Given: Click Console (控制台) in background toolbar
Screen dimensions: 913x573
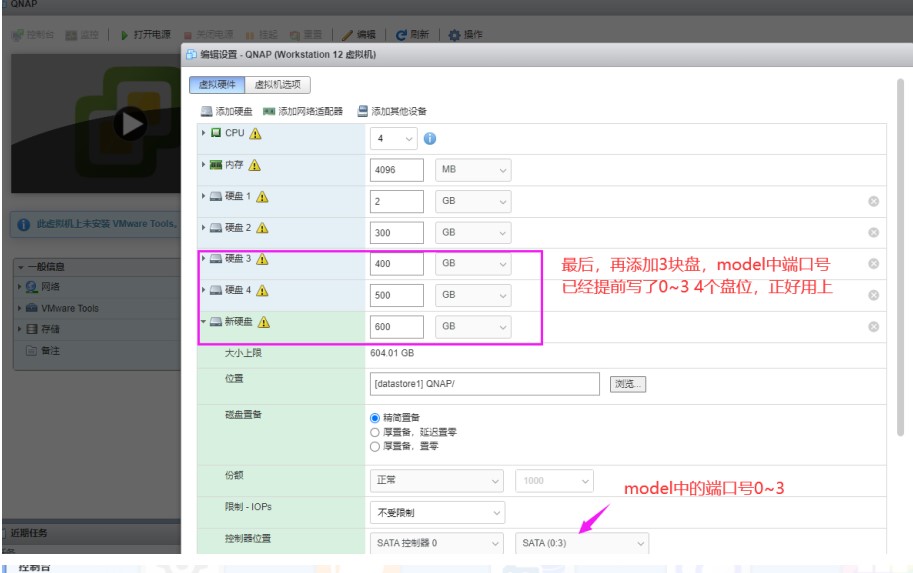Looking at the screenshot, I should coord(33,35).
